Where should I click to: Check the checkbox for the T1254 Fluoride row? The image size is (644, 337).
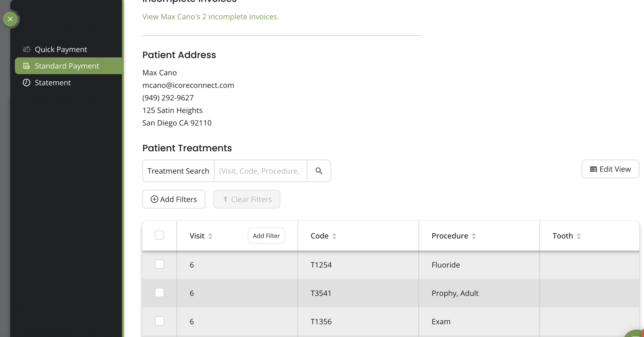click(159, 264)
